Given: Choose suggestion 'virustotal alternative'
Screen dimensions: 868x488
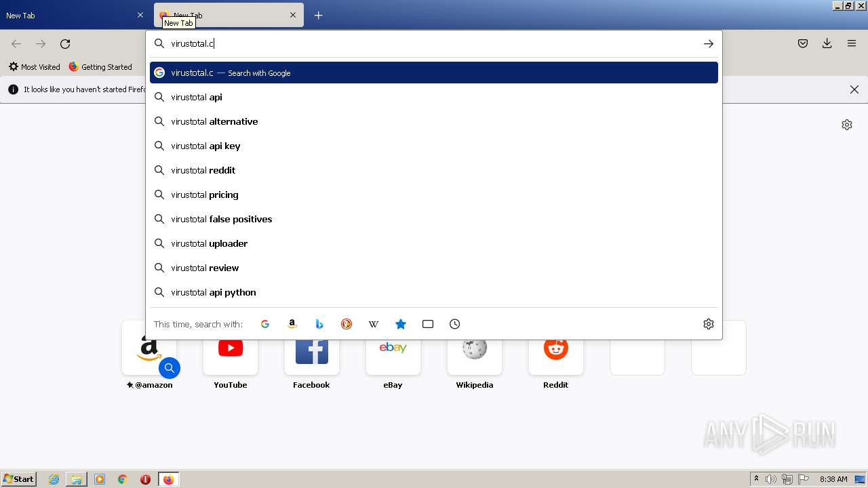Looking at the screenshot, I should click(x=434, y=121).
